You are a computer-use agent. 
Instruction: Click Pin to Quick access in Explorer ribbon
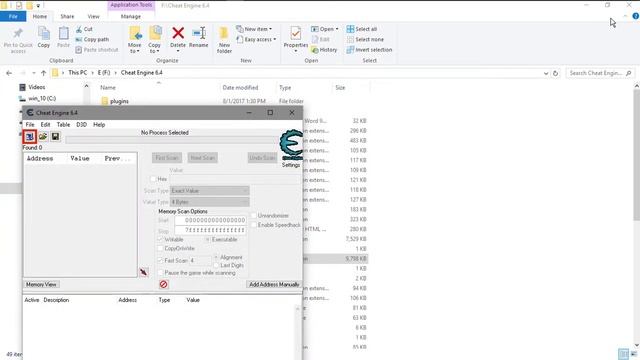[18, 40]
